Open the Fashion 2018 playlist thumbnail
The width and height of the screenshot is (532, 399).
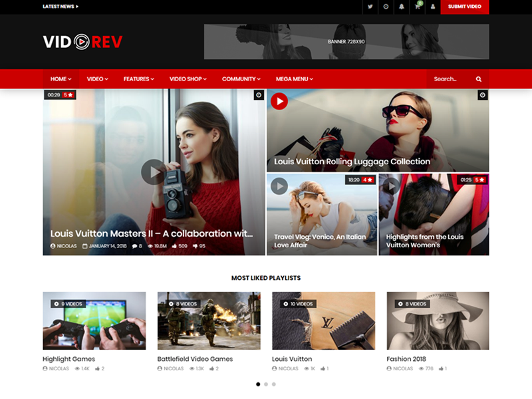[438, 321]
